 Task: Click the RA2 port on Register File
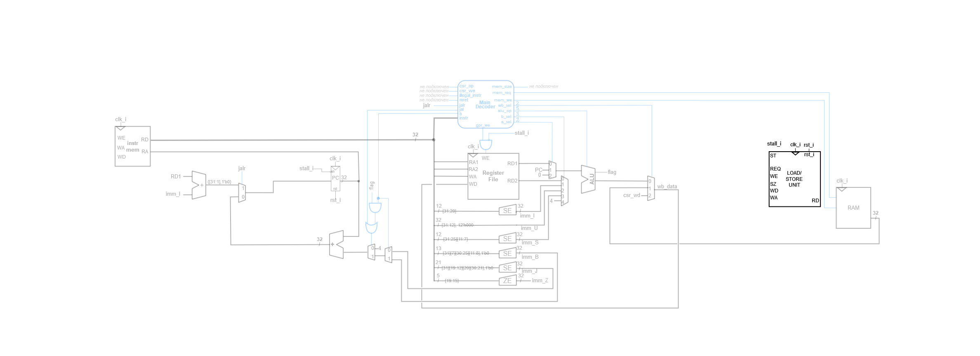(474, 169)
